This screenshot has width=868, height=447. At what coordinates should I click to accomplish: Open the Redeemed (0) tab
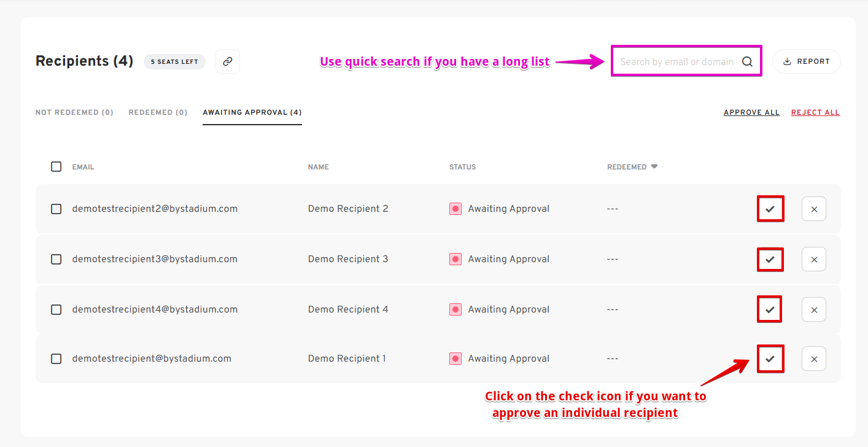coord(158,112)
